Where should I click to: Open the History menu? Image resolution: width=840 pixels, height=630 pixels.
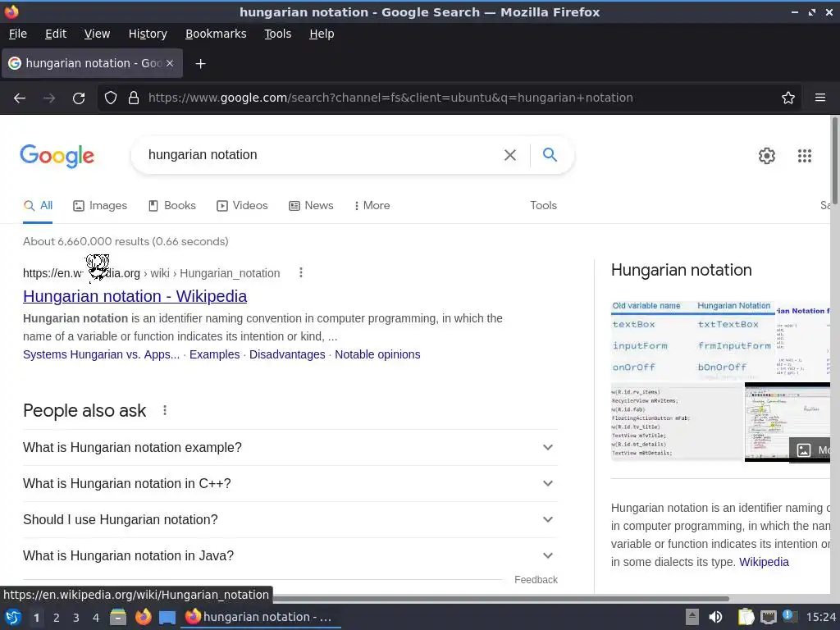click(x=148, y=34)
